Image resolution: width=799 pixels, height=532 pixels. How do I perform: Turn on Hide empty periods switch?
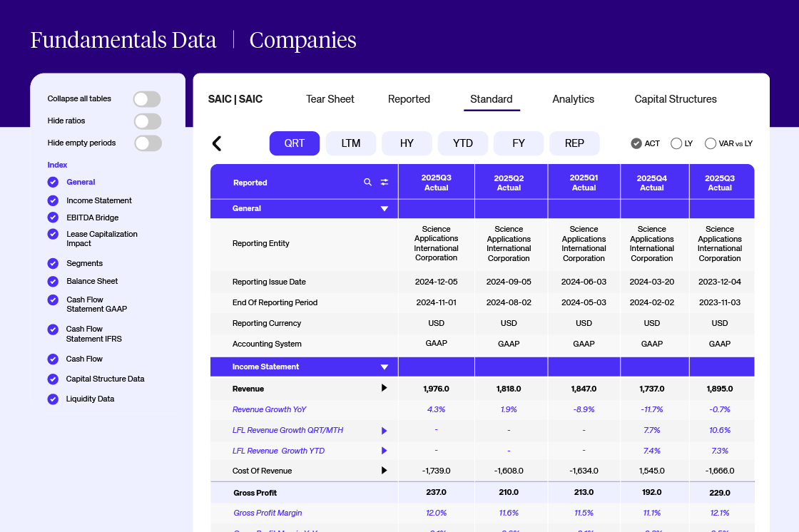pyautogui.click(x=148, y=143)
